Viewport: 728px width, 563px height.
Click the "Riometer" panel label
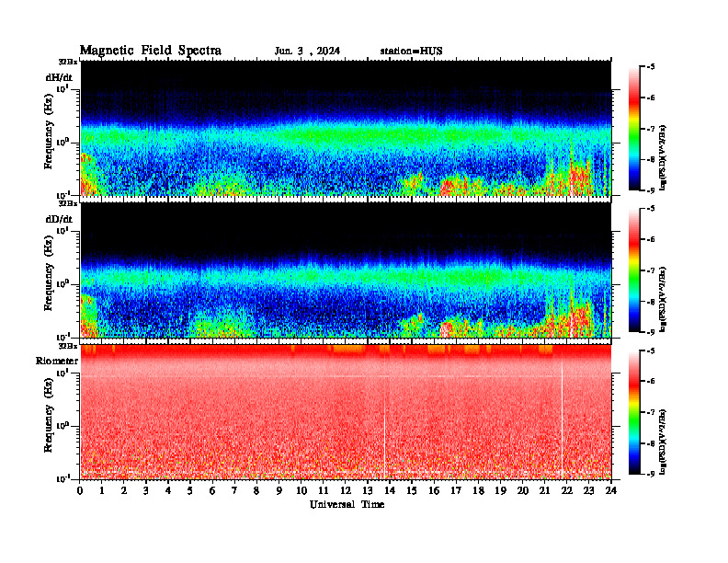pos(57,361)
